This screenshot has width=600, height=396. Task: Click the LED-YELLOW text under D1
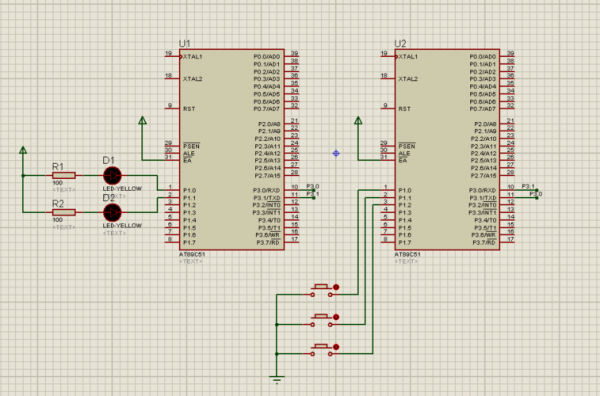(122, 189)
